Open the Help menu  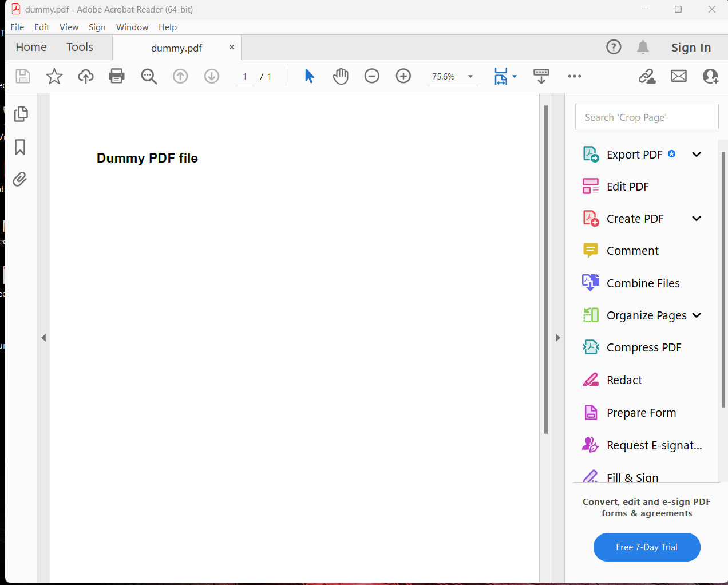(x=168, y=27)
